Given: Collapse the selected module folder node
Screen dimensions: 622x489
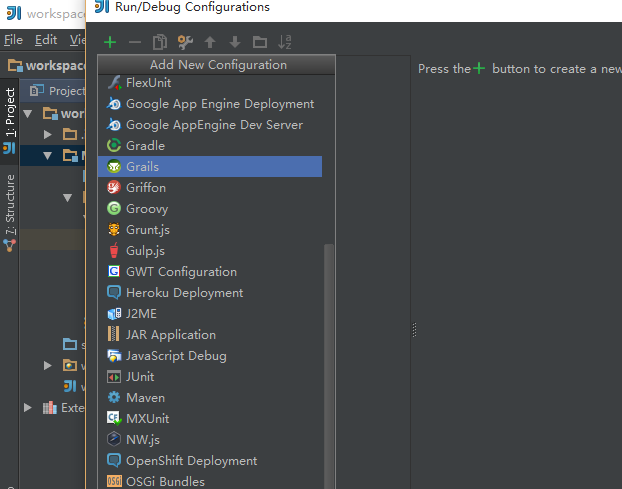Looking at the screenshot, I should pos(48,156).
